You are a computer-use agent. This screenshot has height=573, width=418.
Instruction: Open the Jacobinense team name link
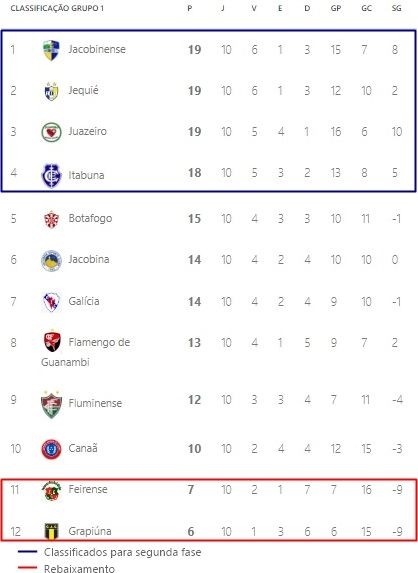click(97, 49)
